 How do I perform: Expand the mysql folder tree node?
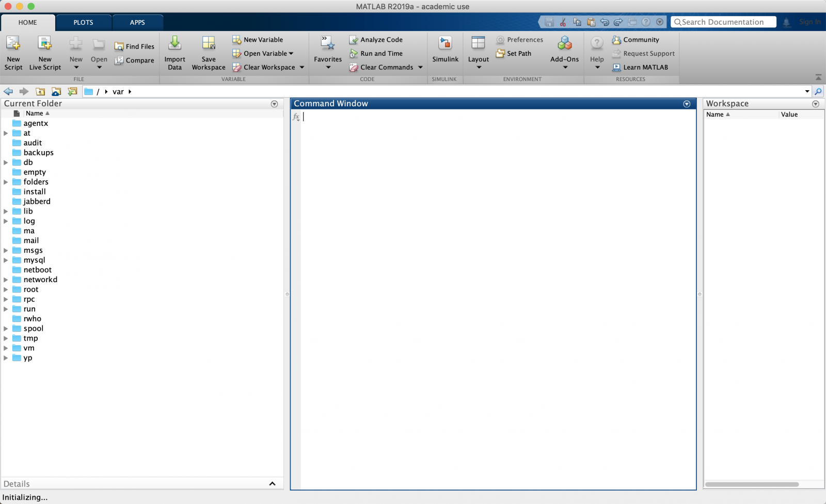[6, 261]
